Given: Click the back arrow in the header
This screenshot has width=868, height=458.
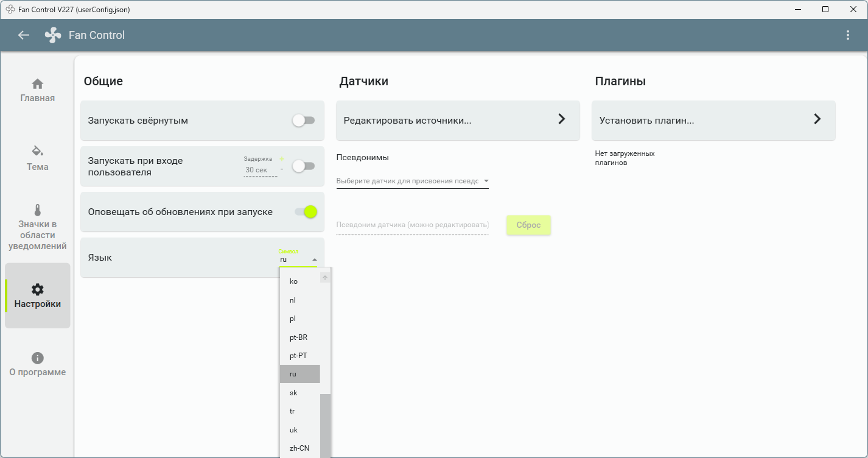Looking at the screenshot, I should (x=24, y=35).
